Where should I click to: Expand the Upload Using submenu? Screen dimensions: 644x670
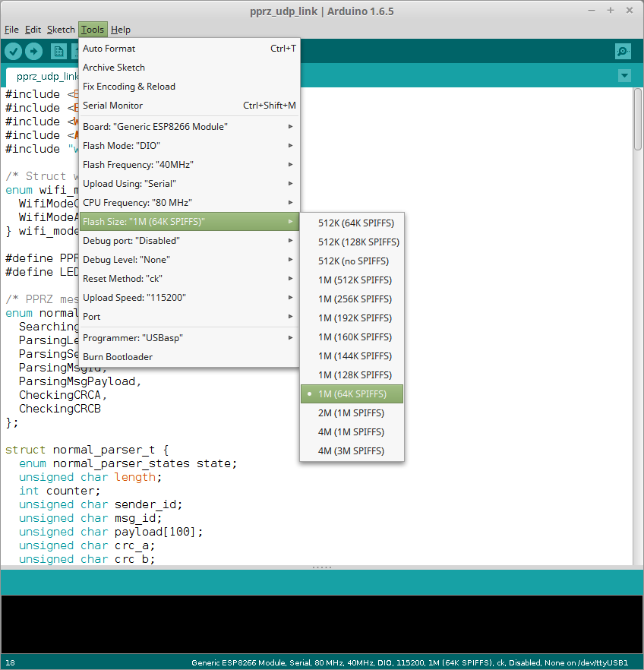point(189,184)
